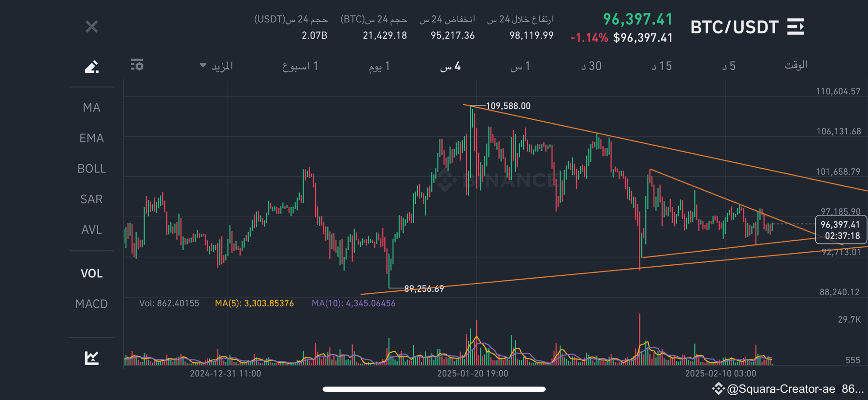Select the 15 د timeframe
Viewport: 868px width, 400px height.
tap(662, 66)
